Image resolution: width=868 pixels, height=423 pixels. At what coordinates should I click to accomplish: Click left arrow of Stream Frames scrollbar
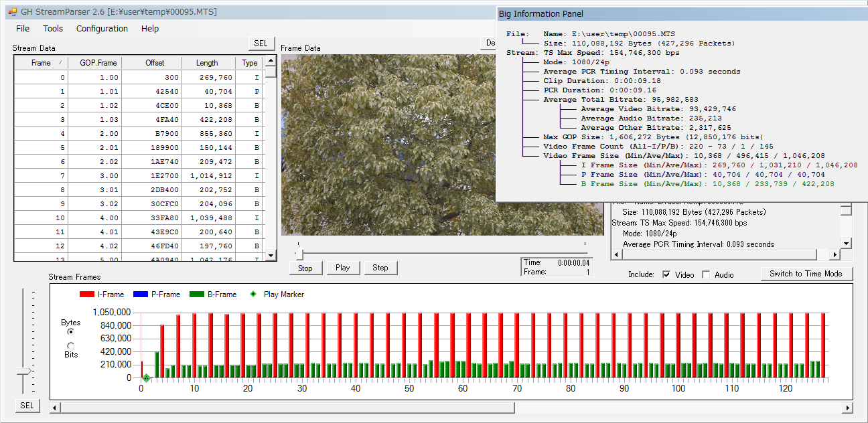56,408
